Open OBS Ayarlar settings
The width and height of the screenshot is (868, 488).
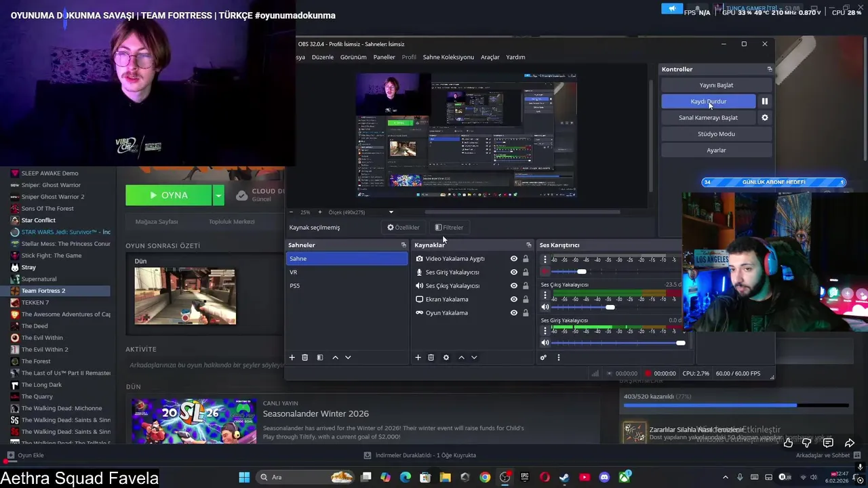716,150
